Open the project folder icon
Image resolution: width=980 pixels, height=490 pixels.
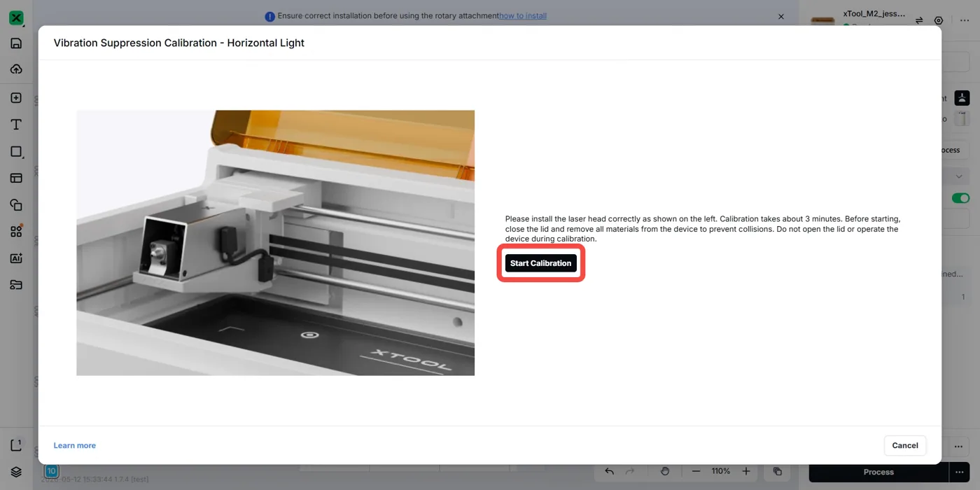coord(16,284)
